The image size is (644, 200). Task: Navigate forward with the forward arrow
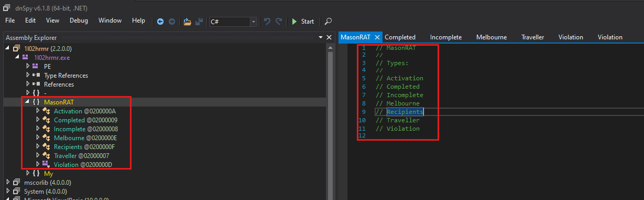[171, 22]
